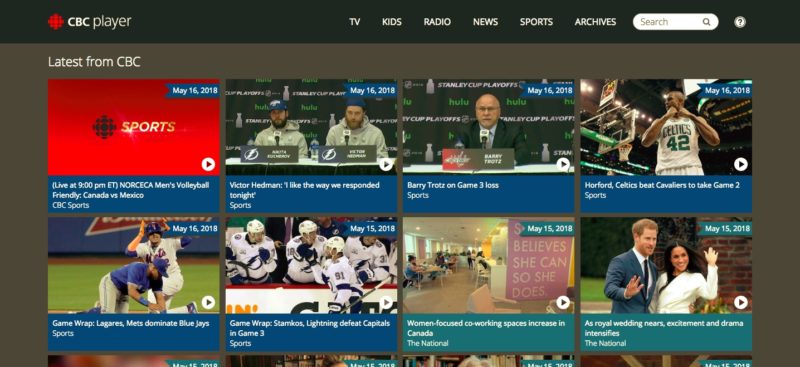Viewport: 800px width, 367px height.
Task: Select the 'She believes she can' office thumbnail
Action: pos(488,265)
